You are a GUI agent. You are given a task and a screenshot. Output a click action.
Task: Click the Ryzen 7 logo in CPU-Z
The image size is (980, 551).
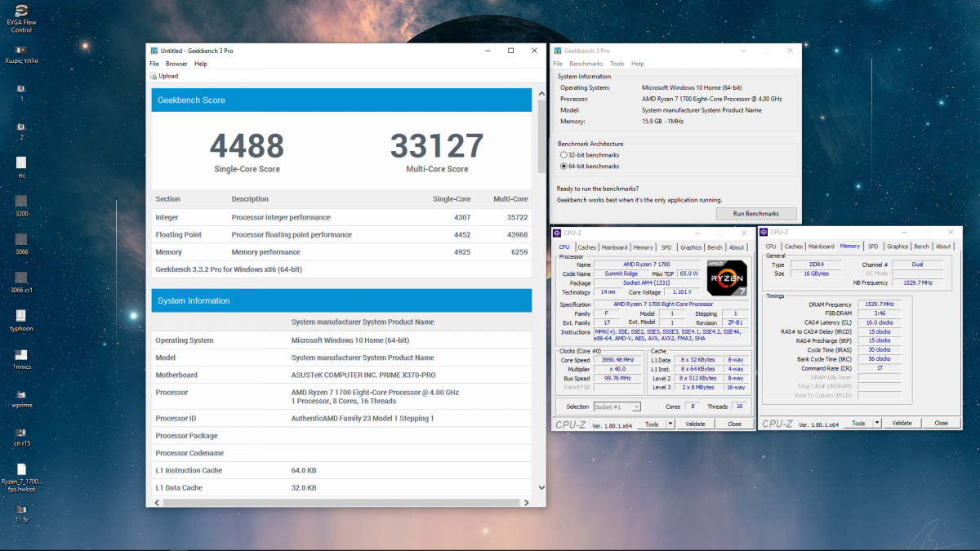[726, 278]
